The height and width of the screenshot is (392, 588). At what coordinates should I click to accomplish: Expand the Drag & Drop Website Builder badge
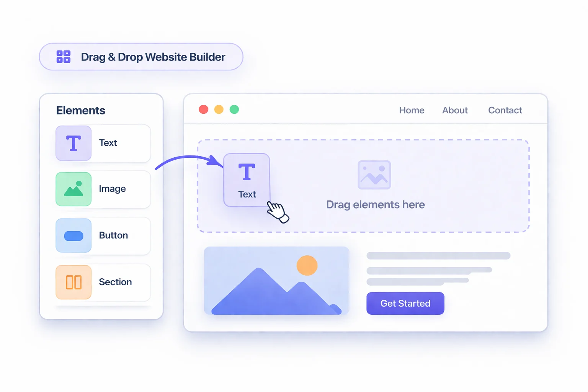coord(140,57)
